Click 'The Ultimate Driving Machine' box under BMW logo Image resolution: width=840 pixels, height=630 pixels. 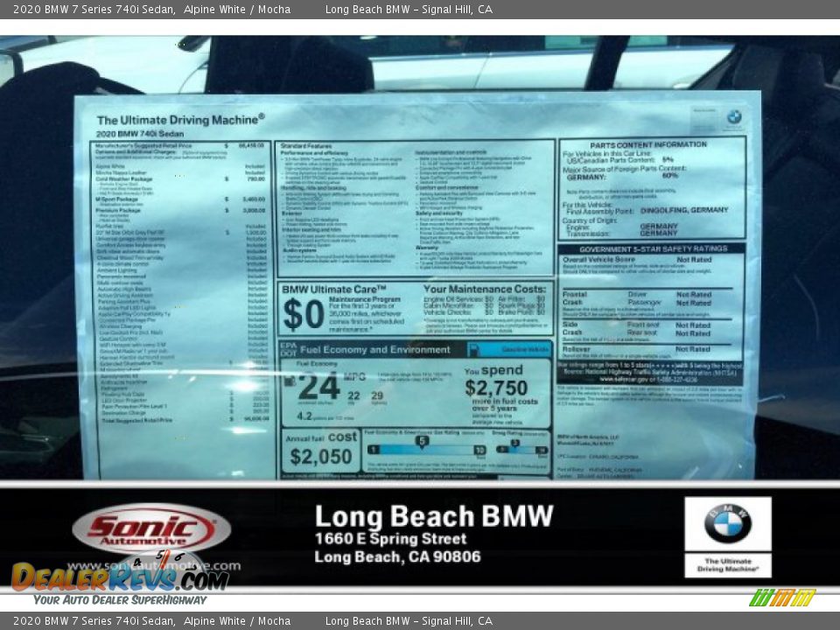coord(727,565)
